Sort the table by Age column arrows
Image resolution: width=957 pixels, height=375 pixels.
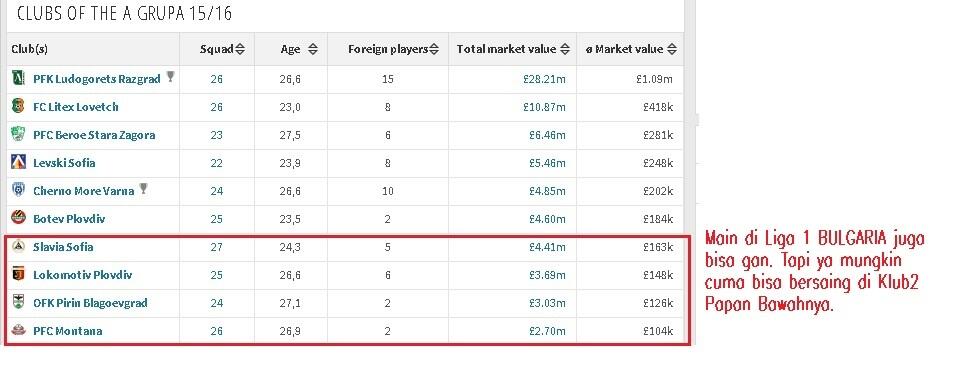(x=312, y=49)
